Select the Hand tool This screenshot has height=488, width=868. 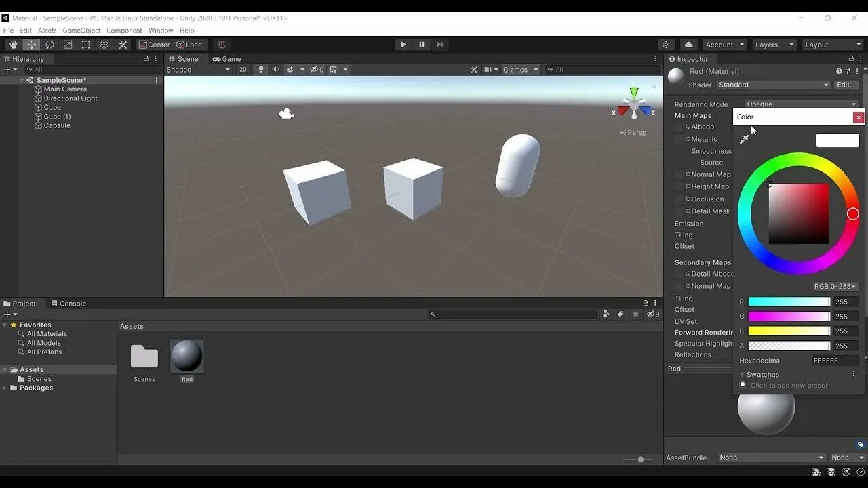pyautogui.click(x=14, y=45)
